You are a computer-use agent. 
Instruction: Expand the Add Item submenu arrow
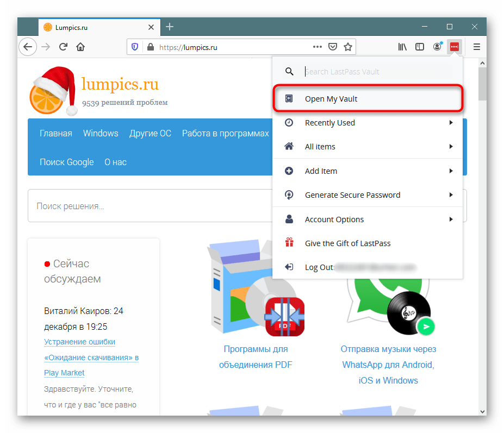[x=451, y=171]
